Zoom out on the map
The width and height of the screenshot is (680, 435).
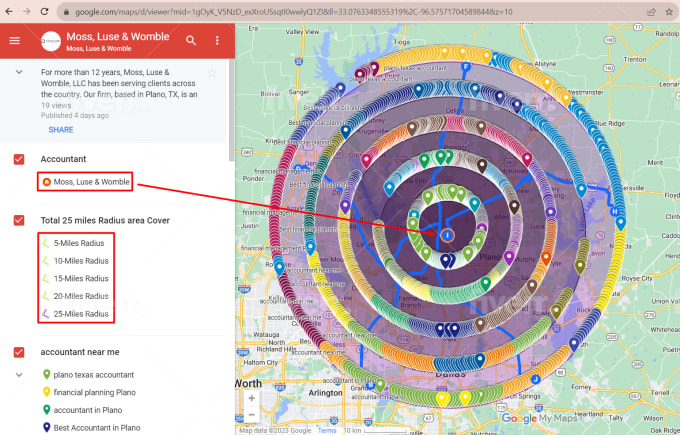(251, 415)
